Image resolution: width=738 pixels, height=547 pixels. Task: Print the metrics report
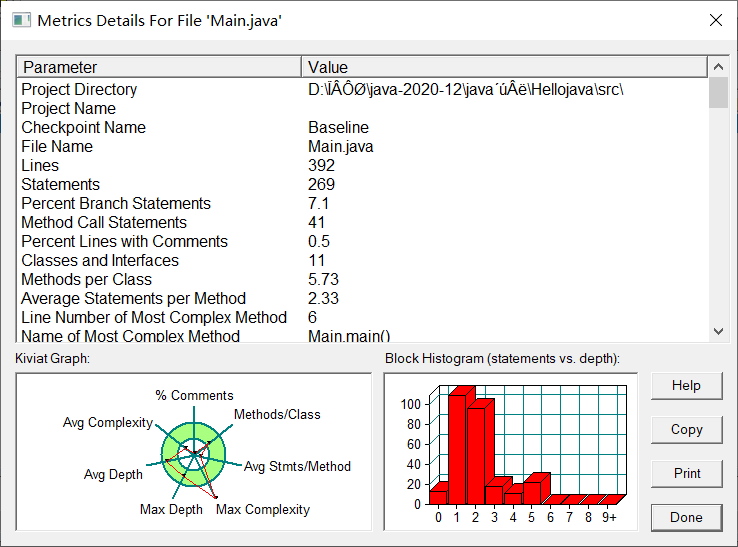(686, 473)
